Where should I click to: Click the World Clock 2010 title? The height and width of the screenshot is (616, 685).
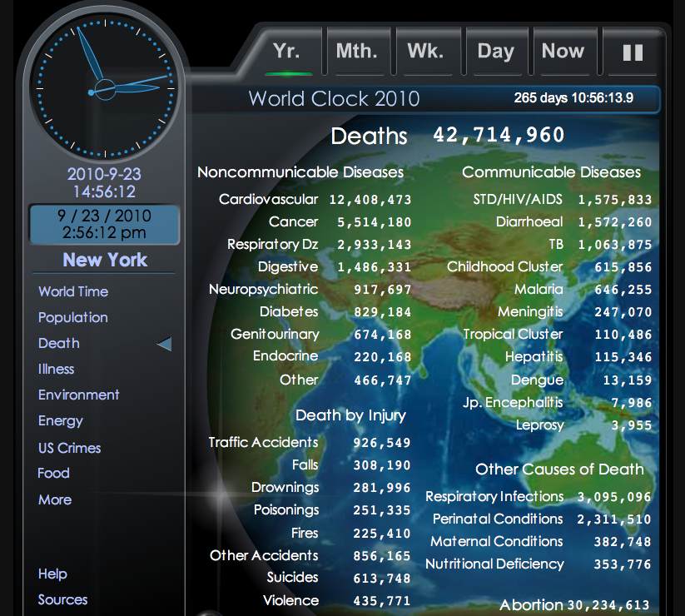click(335, 99)
